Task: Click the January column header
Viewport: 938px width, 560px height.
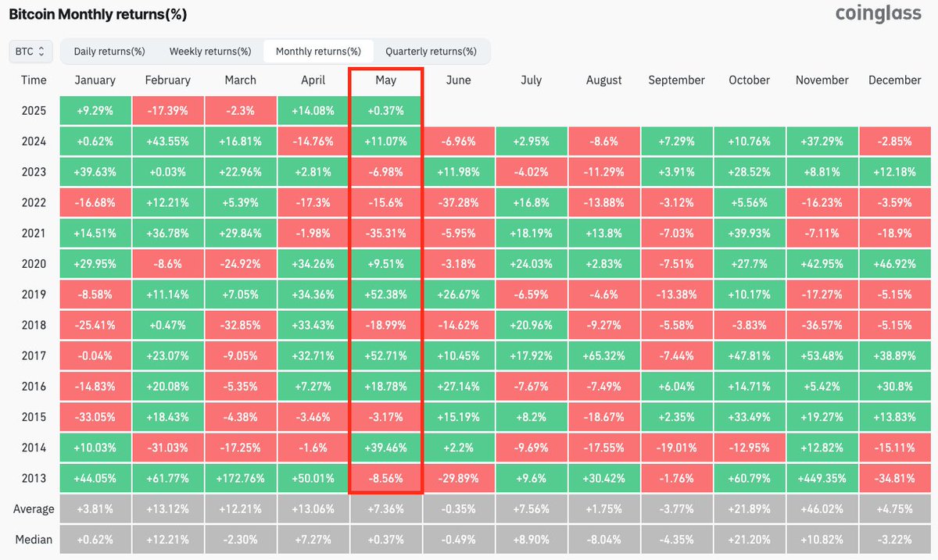Action: coord(95,80)
